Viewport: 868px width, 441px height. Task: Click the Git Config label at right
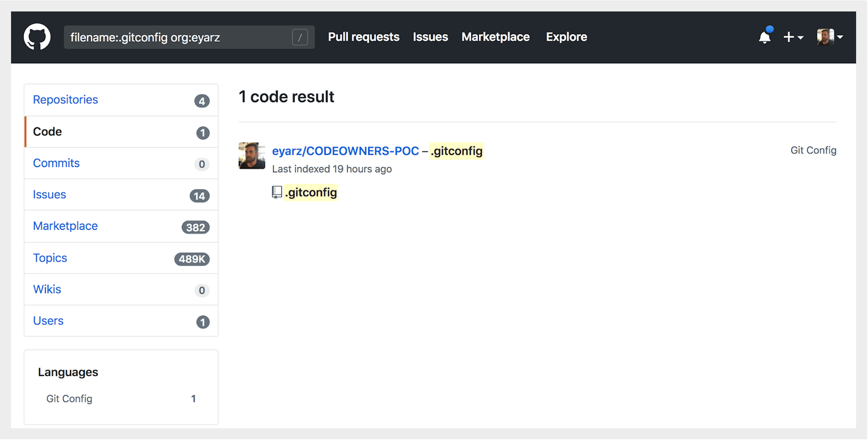(813, 150)
